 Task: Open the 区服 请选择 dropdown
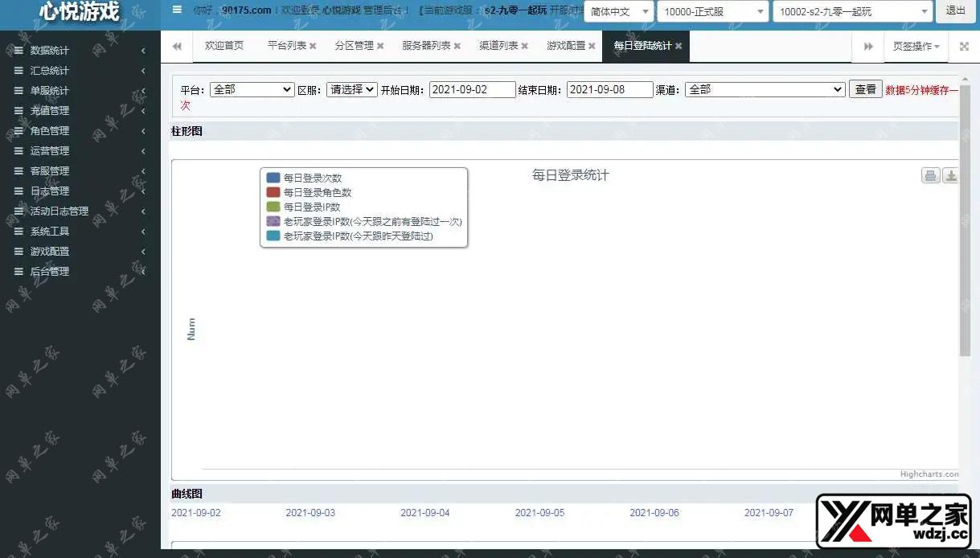[352, 89]
